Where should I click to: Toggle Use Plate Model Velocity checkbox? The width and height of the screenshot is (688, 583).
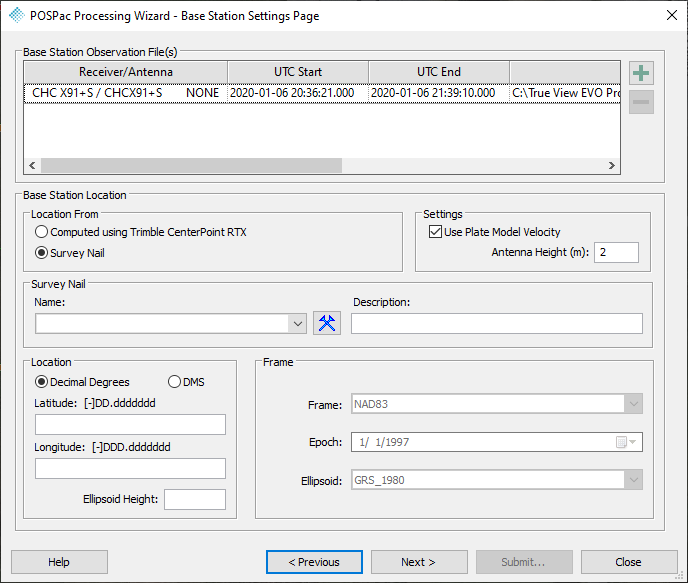(x=494, y=232)
